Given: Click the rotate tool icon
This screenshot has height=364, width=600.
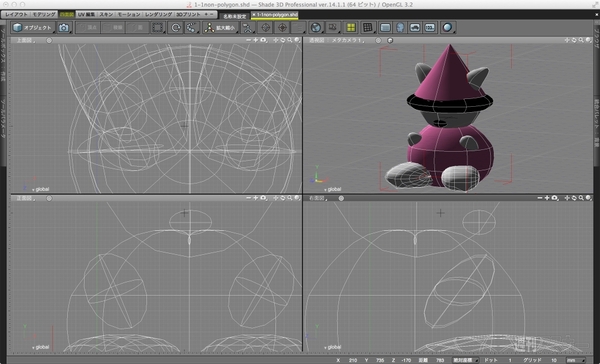Looking at the screenshot, I should [176, 28].
